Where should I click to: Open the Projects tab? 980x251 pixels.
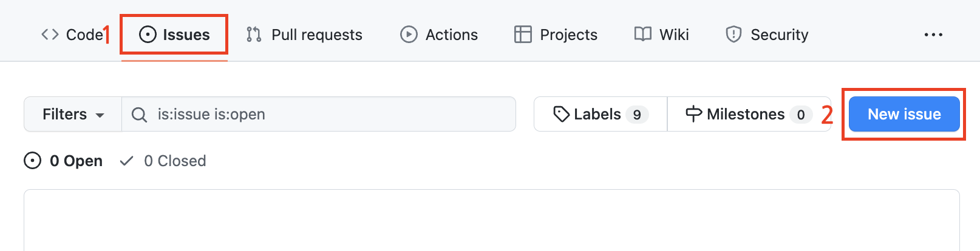point(556,35)
